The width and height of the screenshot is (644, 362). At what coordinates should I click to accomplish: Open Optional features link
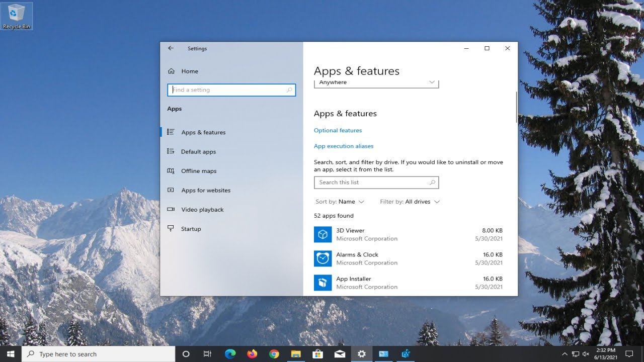click(x=338, y=130)
